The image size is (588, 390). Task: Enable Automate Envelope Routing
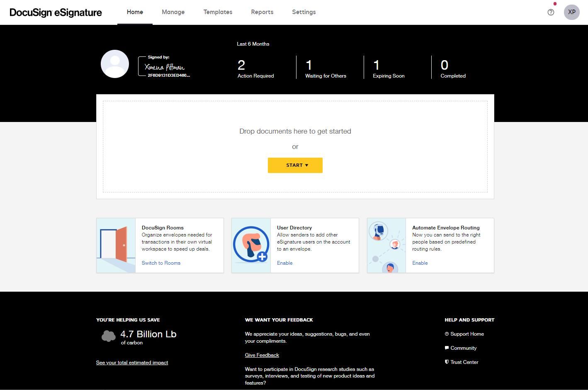(420, 263)
